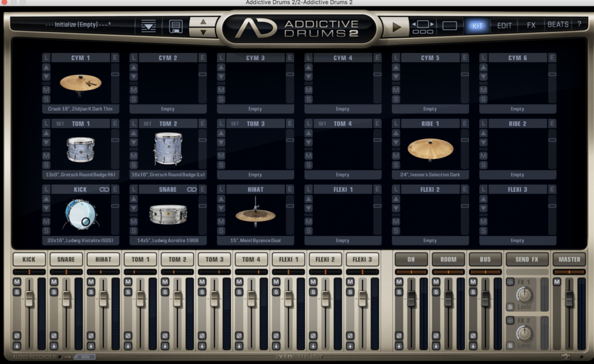Open the preset browser list icon
Image resolution: width=594 pixels, height=364 pixels.
tap(149, 26)
